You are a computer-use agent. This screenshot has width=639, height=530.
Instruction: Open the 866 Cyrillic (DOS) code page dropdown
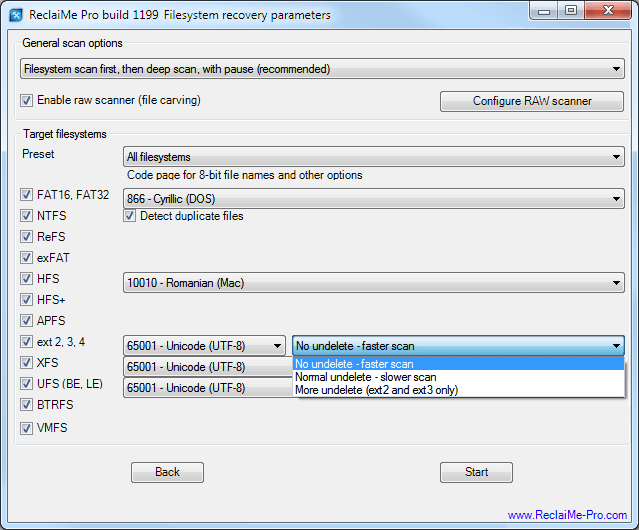coord(373,199)
